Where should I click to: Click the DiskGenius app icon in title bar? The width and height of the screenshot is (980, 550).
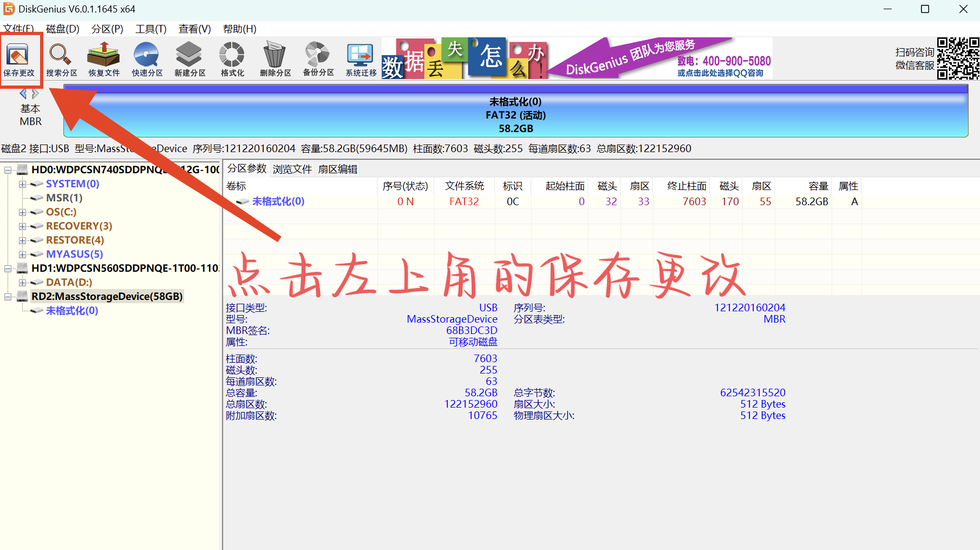click(9, 9)
